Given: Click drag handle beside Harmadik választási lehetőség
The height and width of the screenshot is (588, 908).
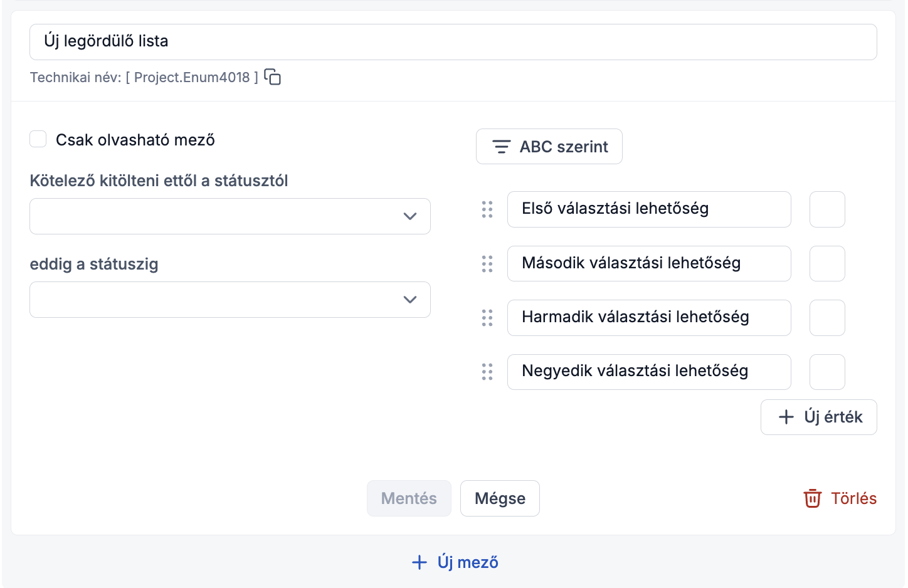Looking at the screenshot, I should (x=487, y=318).
